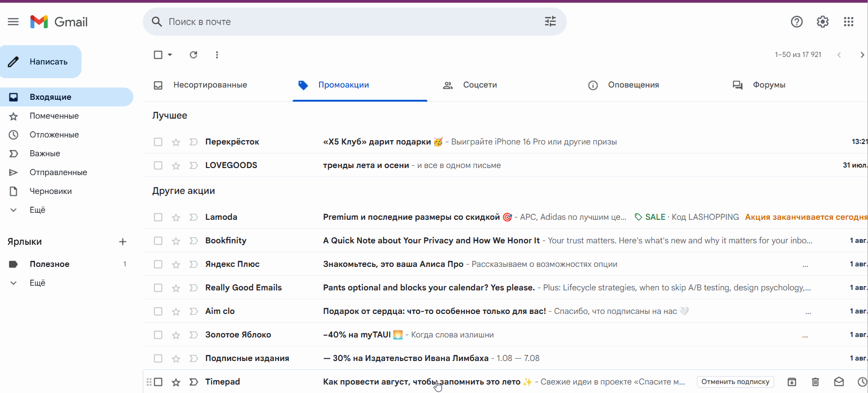Click Отменить подписку on the Timepad email
The width and height of the screenshot is (868, 393).
click(735, 382)
